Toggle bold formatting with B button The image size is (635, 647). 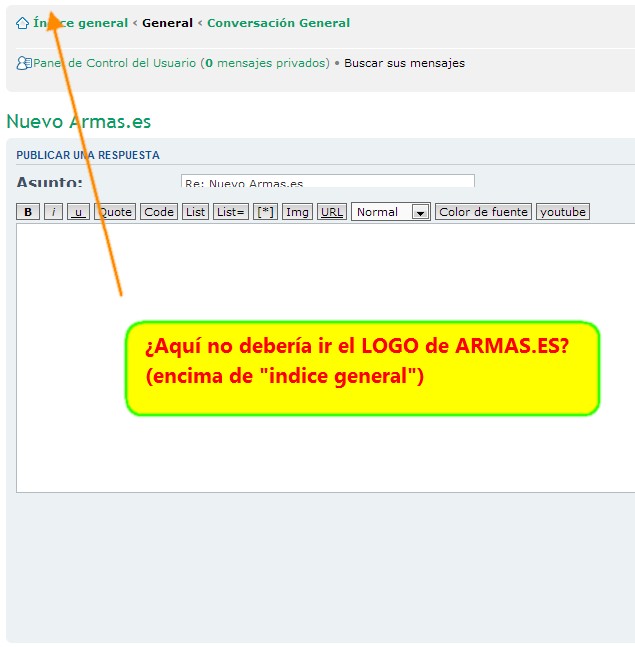28,212
